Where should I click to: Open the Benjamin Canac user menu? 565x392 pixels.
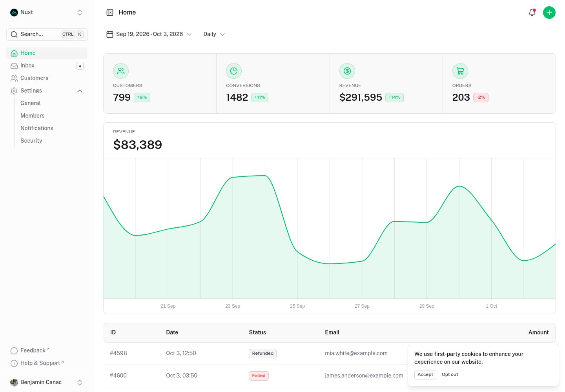point(47,383)
